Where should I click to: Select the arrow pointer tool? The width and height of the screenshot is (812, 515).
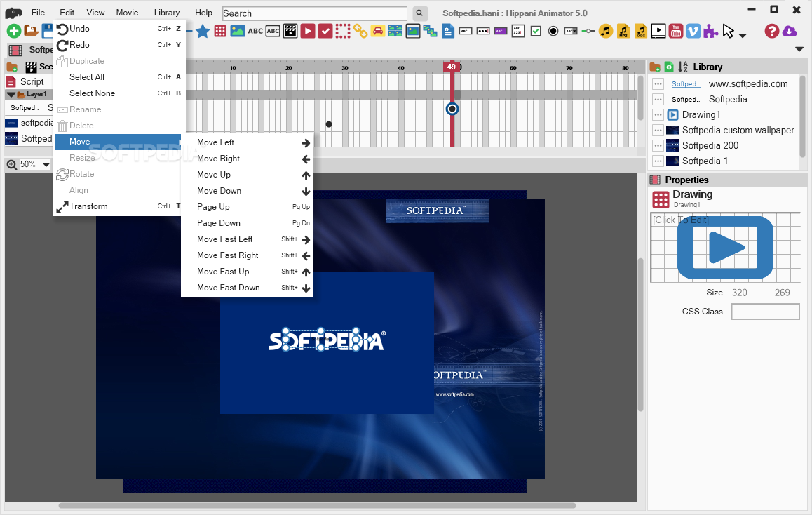[728, 31]
